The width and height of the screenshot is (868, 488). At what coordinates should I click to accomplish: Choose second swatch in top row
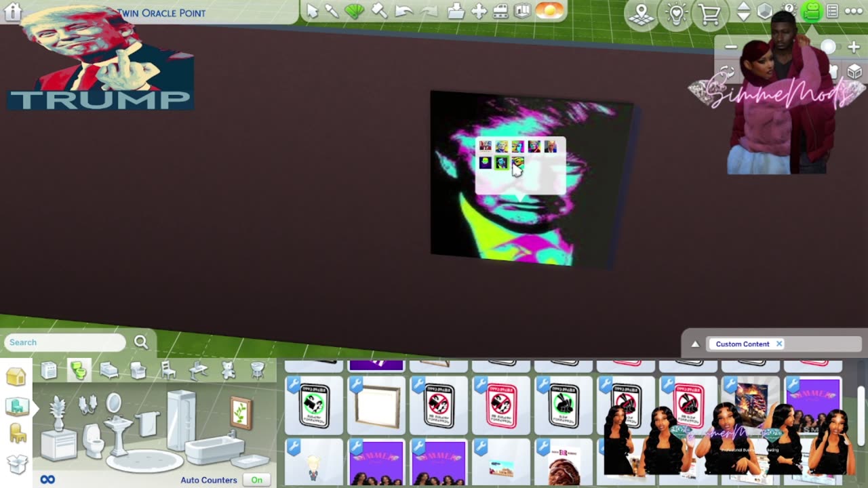point(501,146)
